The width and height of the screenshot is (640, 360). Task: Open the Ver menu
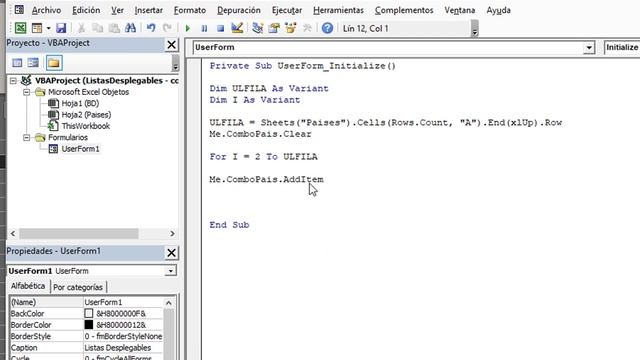coord(118,10)
